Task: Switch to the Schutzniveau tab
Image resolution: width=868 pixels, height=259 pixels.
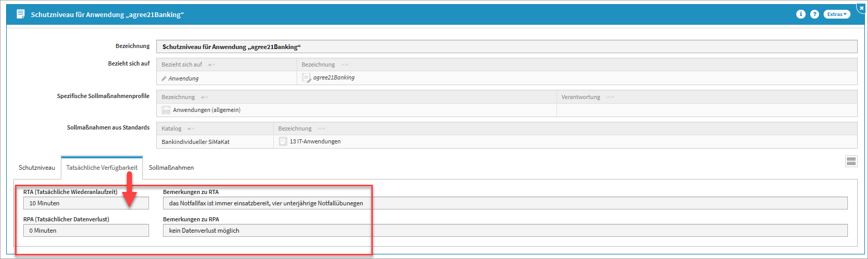Action: pos(37,168)
